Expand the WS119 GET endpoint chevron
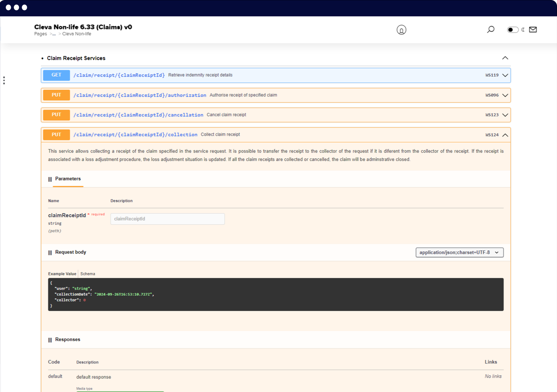 click(505, 75)
